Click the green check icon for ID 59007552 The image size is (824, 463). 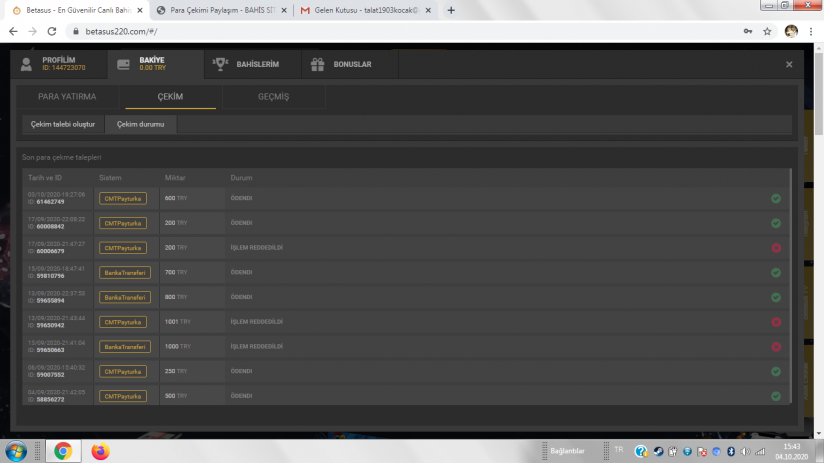pos(776,372)
